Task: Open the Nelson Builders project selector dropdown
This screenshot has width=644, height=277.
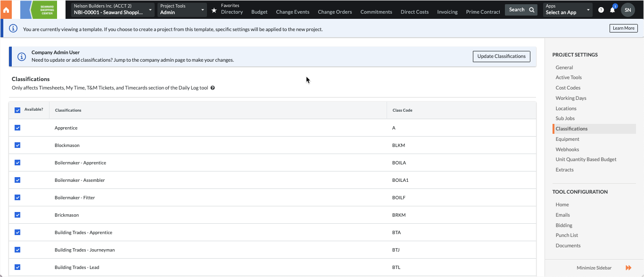Action: tap(113, 9)
